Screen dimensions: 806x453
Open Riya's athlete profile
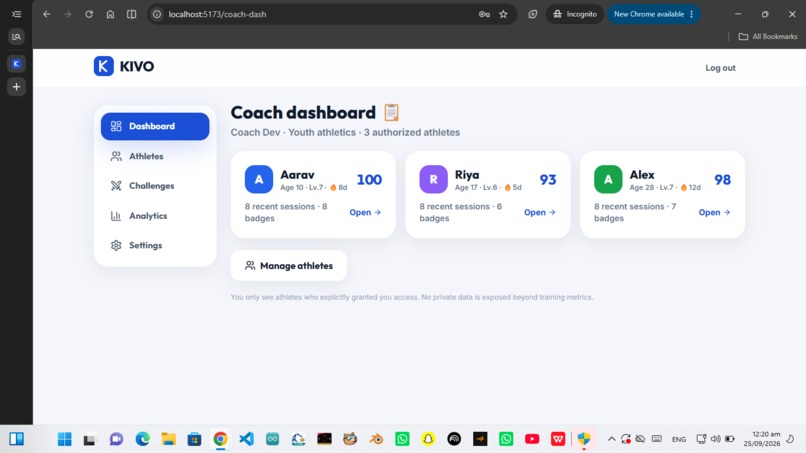(540, 212)
